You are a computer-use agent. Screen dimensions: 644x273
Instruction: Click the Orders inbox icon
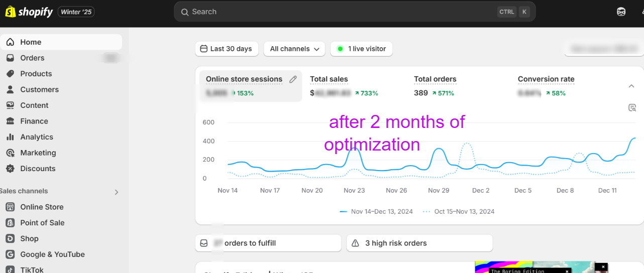[x=10, y=58]
